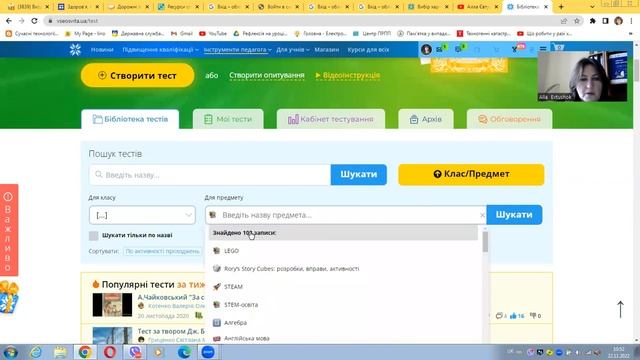The width and height of the screenshot is (640, 360).
Task: Open the 'А.Чайковський' test thumbnail
Action: [x=112, y=304]
